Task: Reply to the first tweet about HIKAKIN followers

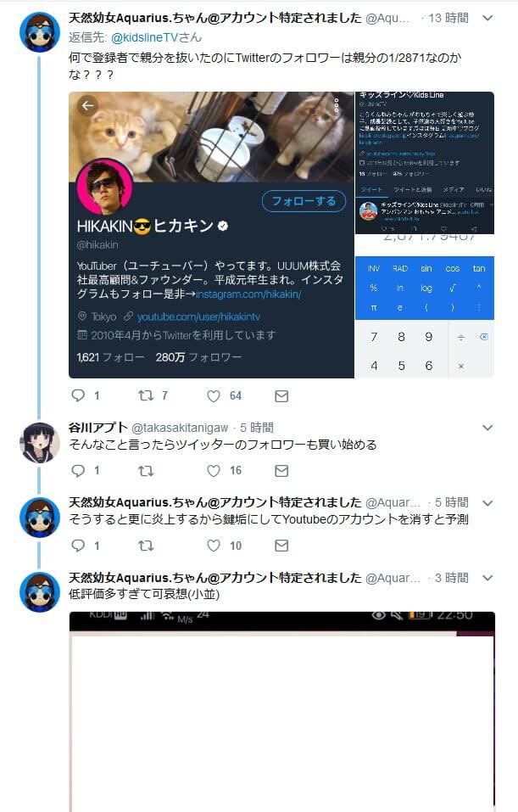Action: [78, 395]
